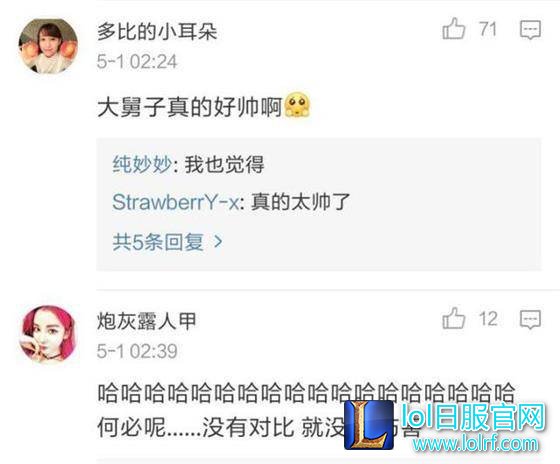Like the comment by 多比的小耳朵

pyautogui.click(x=454, y=28)
